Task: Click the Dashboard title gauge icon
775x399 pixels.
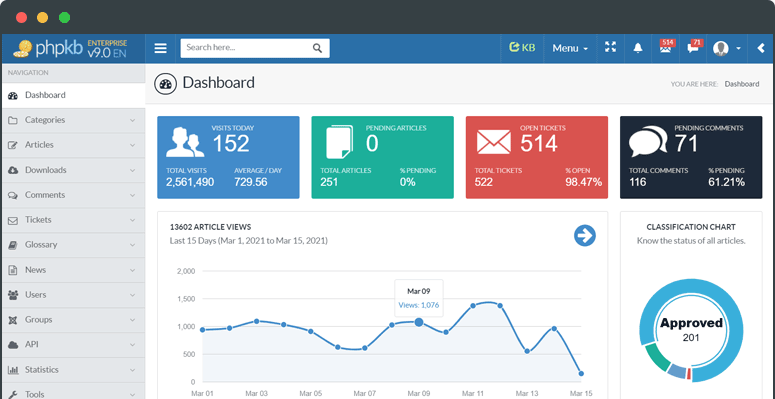Action: [166, 84]
